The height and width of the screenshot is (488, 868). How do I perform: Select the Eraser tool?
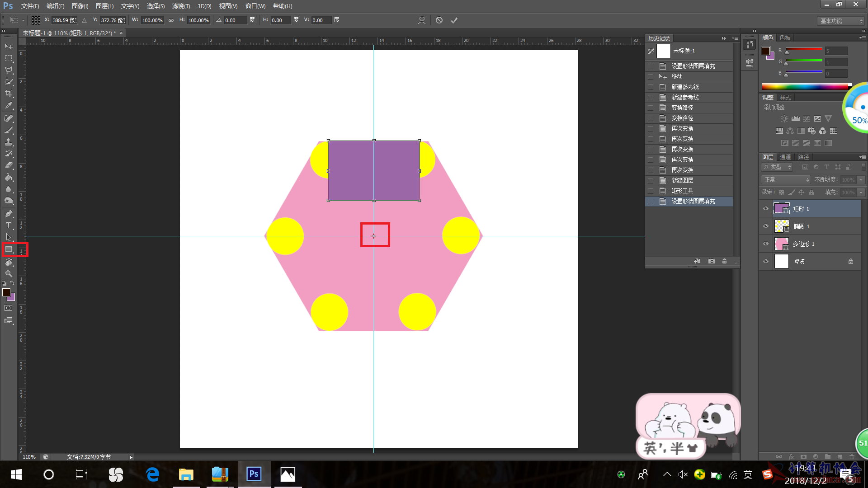point(9,165)
